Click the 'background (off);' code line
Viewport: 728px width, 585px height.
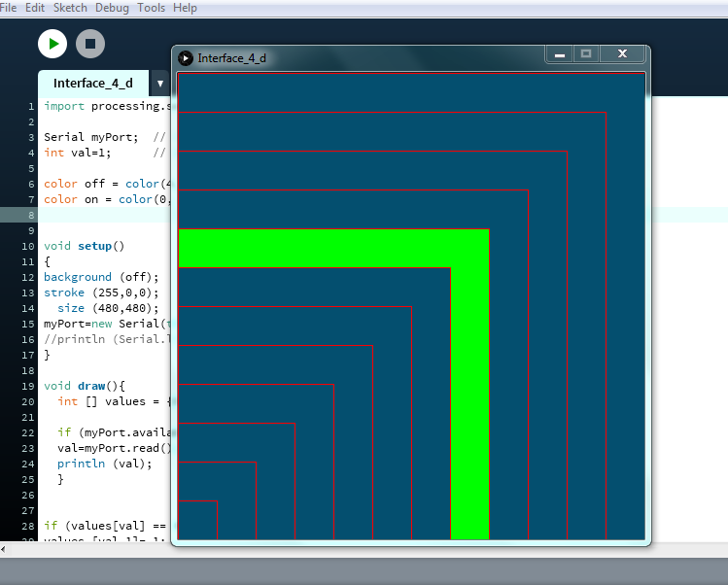101,277
